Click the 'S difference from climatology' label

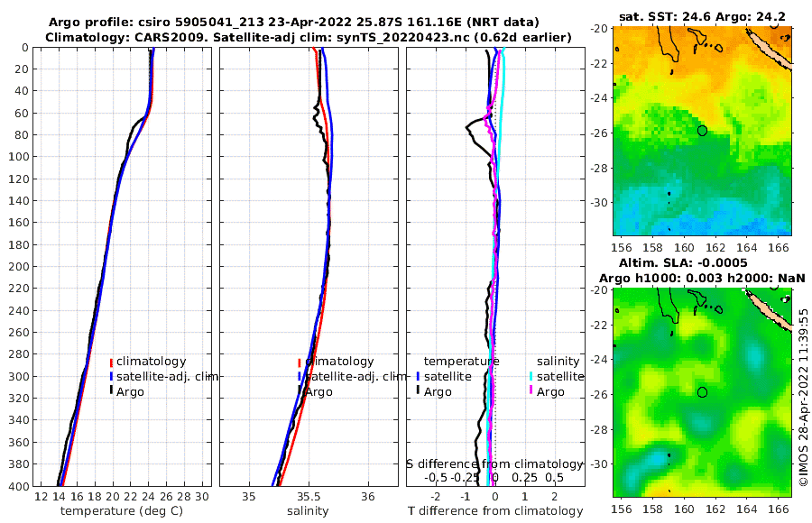(495, 464)
